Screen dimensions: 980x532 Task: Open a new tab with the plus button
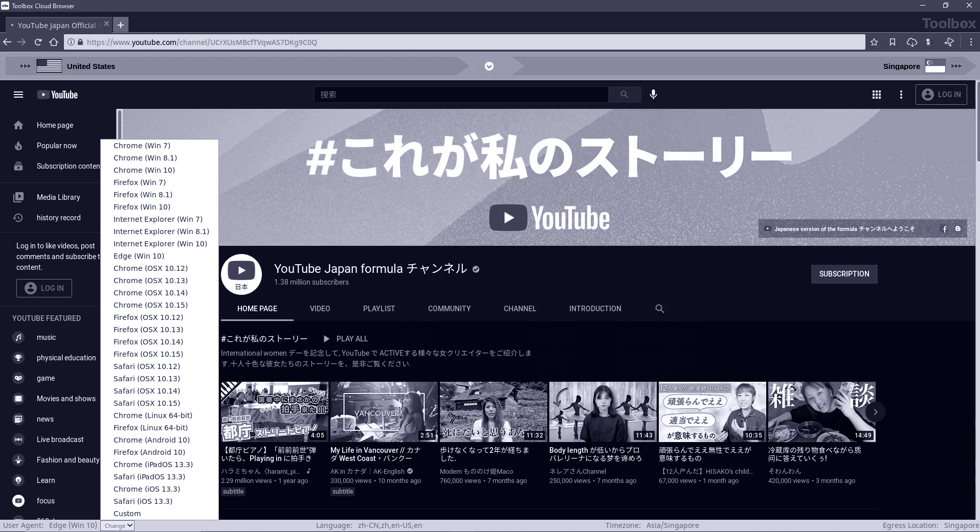coord(121,25)
